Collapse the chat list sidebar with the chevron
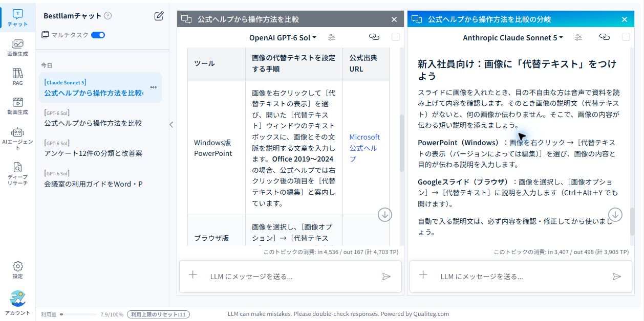This screenshot has width=644, height=321. point(171,124)
